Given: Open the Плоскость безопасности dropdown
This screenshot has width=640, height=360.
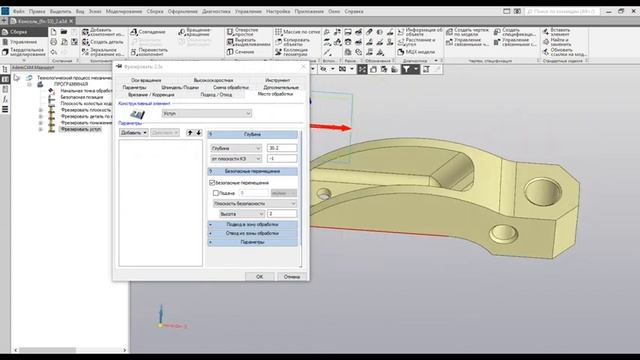Looking at the screenshot, I should 255,203.
